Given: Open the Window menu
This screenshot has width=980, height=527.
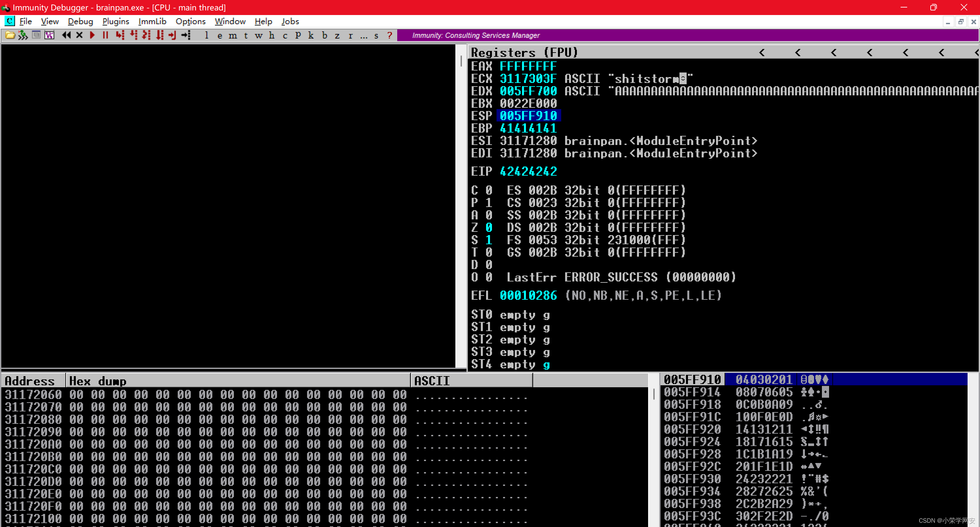Looking at the screenshot, I should (x=230, y=21).
